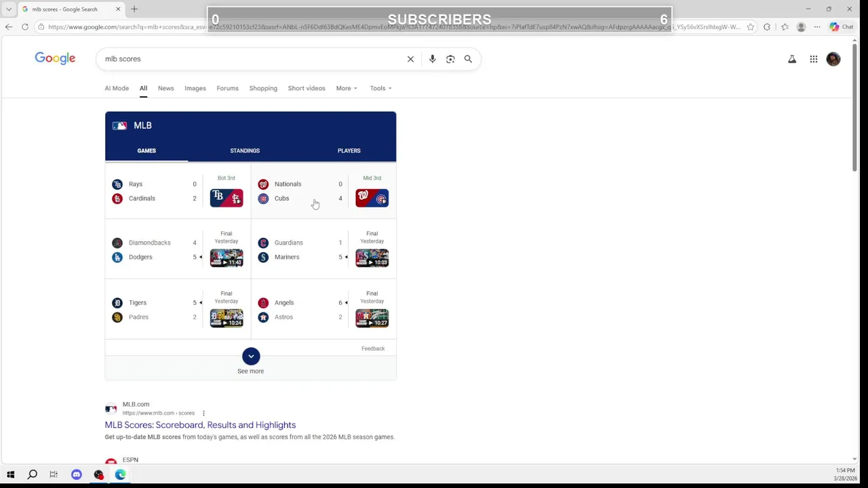Open search by image camera icon
Image resolution: width=868 pixels, height=488 pixels.
450,59
